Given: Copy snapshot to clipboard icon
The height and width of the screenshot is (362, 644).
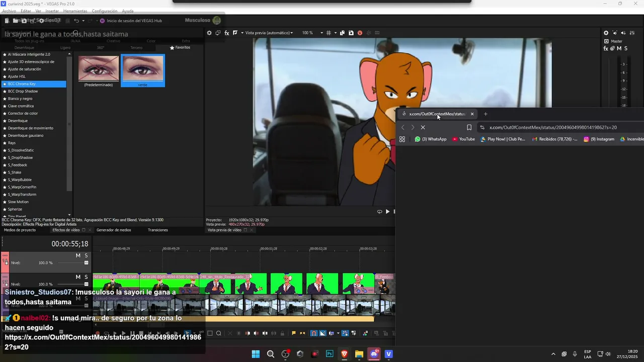Looking at the screenshot, I should pyautogui.click(x=342, y=33).
